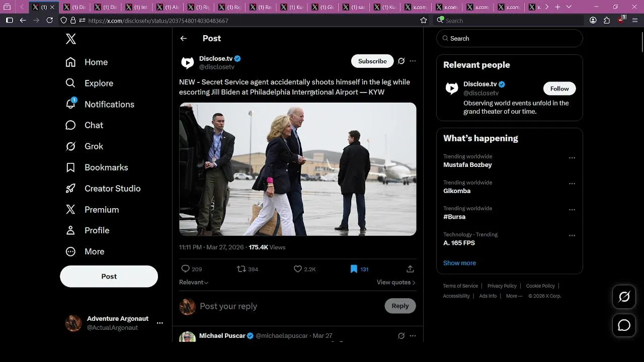Click the reply comment icon with 209

click(x=186, y=269)
